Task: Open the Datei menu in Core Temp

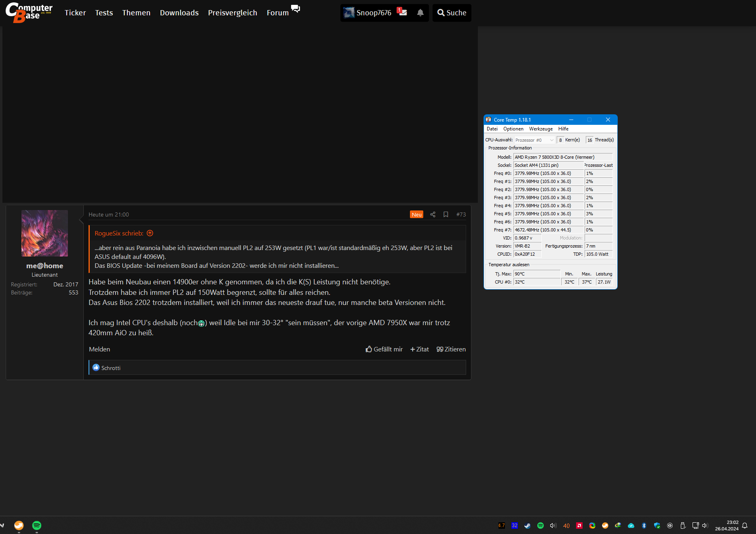Action: [x=492, y=129]
